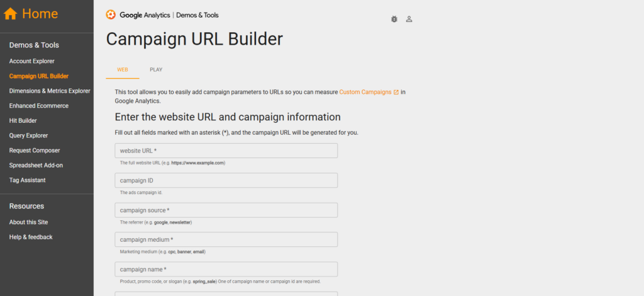Switch to the WEB tab
The image size is (644, 296).
coord(123,70)
